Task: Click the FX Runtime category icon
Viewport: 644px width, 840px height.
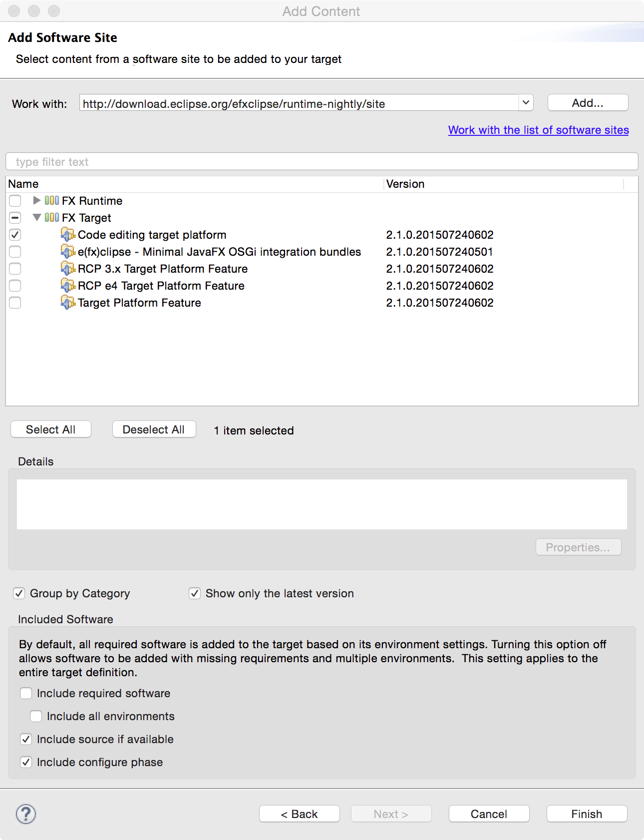Action: click(52, 201)
